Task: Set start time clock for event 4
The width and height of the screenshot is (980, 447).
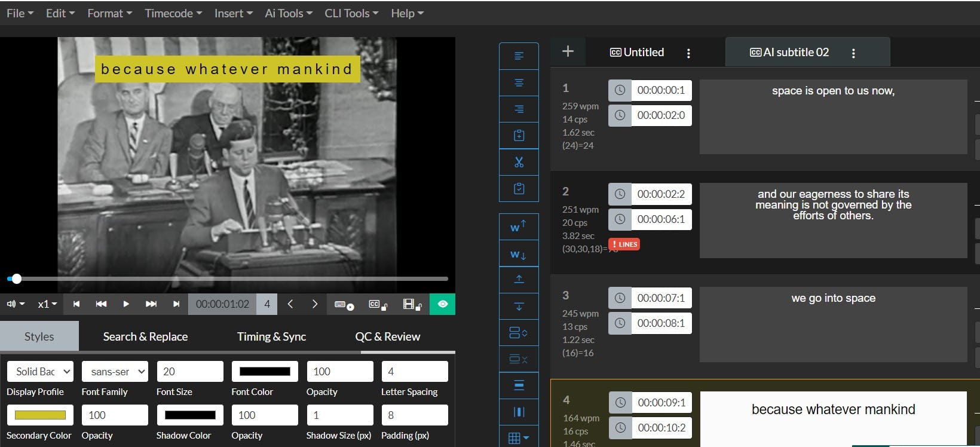Action: coord(620,403)
